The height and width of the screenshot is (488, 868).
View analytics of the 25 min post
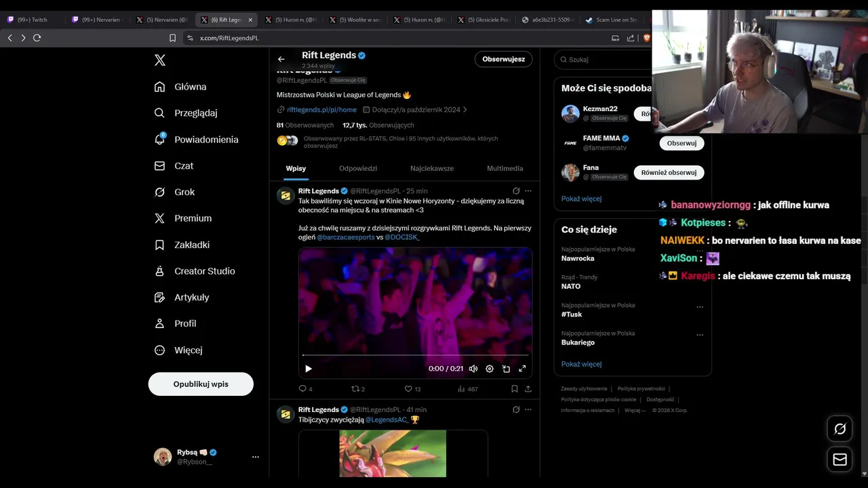coord(467,389)
